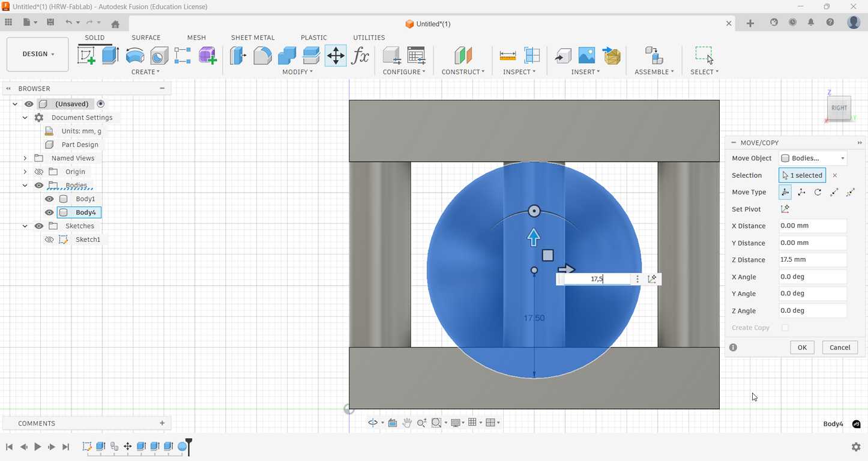The image size is (868, 461).
Task: Open the CONSTRUCT dropdown menu
Action: pos(463,72)
